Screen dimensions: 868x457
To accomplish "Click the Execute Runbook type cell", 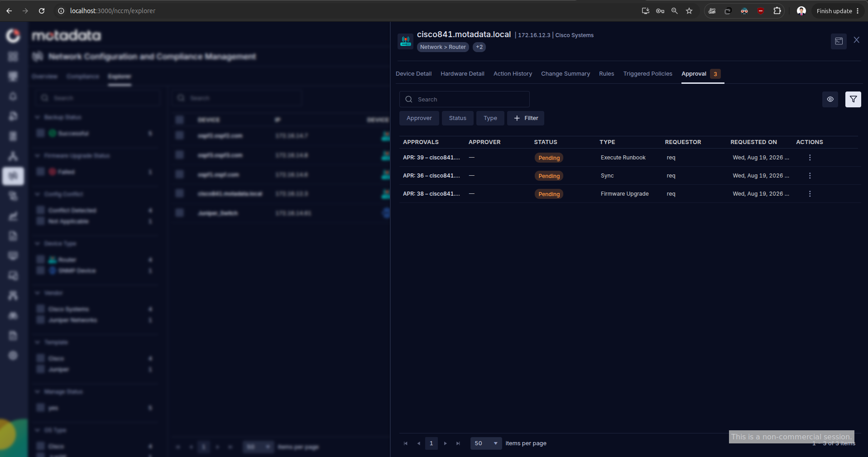I will coord(623,158).
